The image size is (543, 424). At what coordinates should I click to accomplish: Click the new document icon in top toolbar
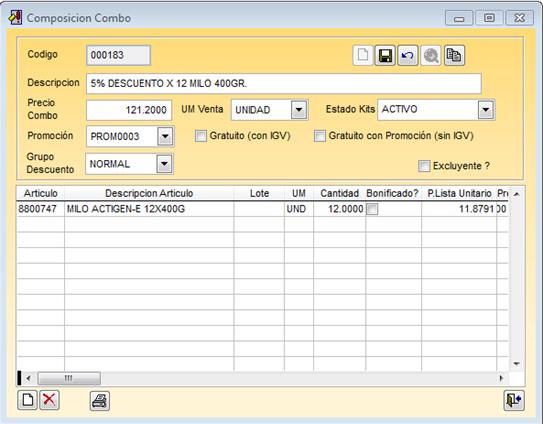point(363,55)
